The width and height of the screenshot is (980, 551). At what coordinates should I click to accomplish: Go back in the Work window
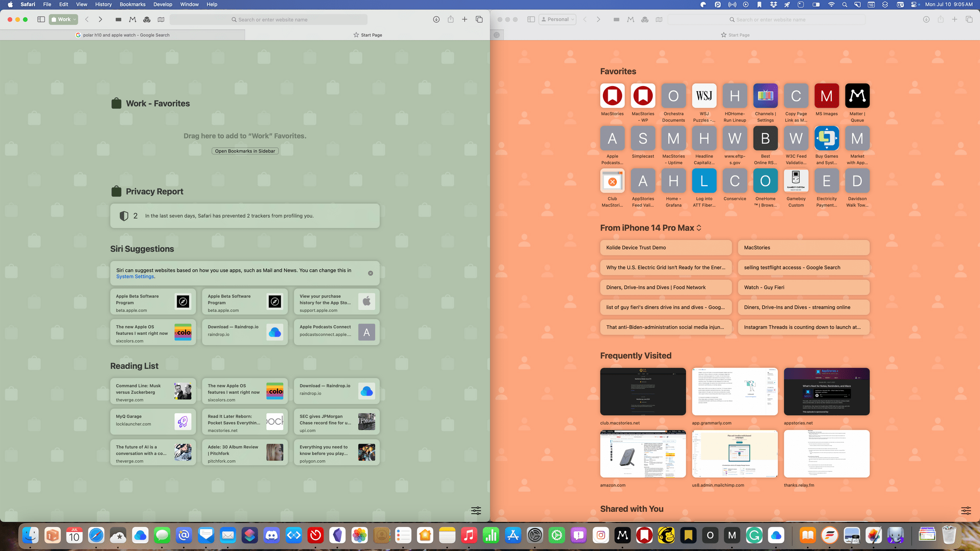pos(87,20)
